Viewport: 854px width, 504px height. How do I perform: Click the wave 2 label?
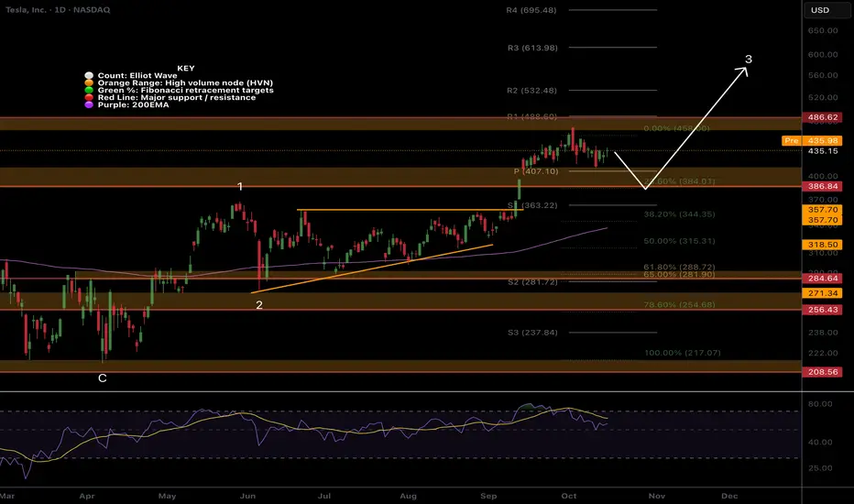tap(259, 305)
